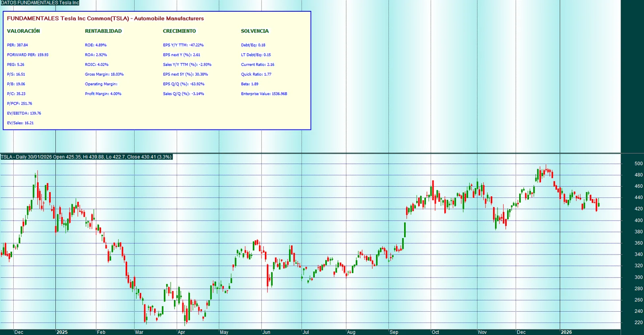644x335 pixels.
Task: Click the 'Current Ratio: 2.16' entry
Action: point(258,64)
